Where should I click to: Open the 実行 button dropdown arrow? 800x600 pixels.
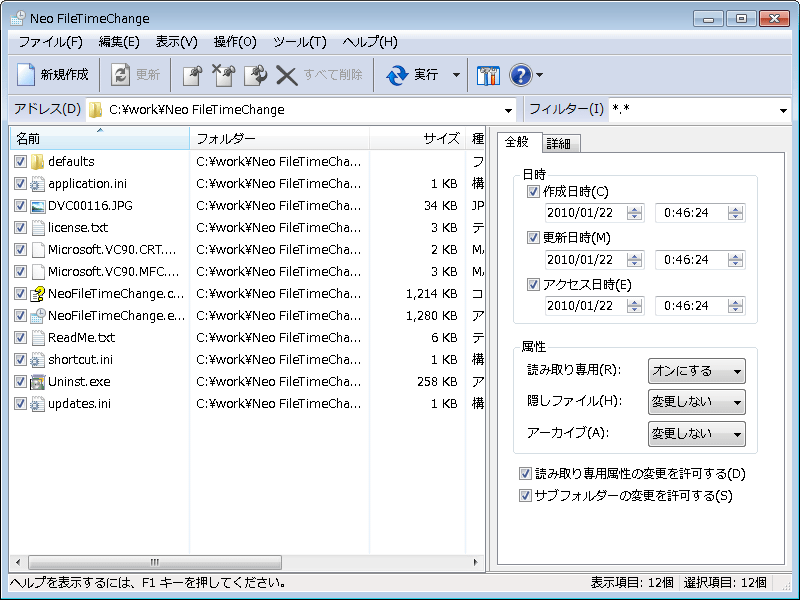click(456, 75)
